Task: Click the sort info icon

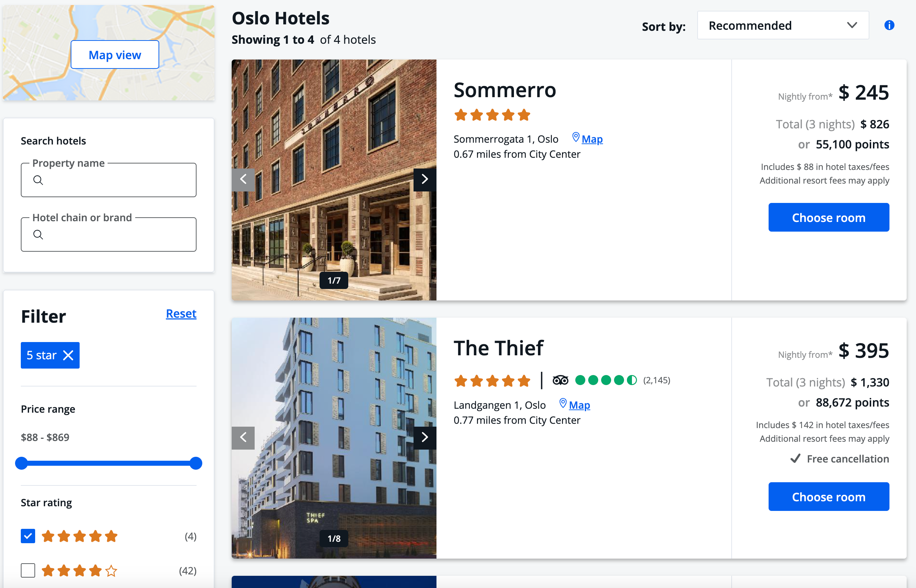Action: pyautogui.click(x=889, y=25)
